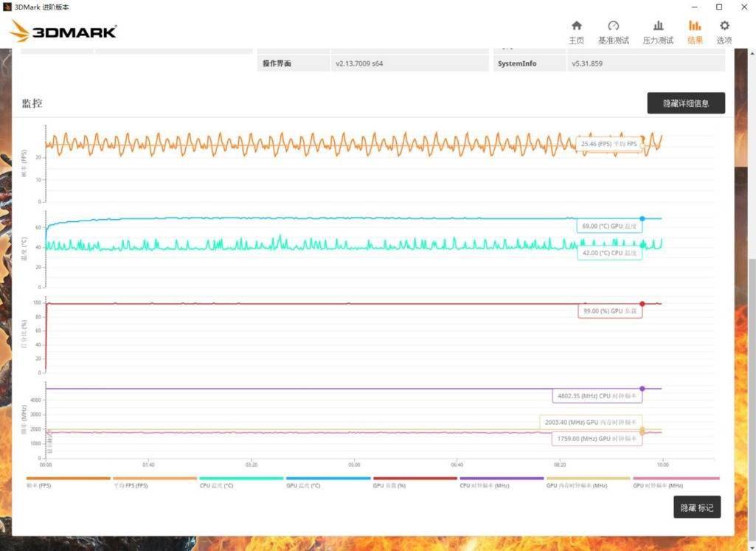Click the 隐藏 标记 button
This screenshot has width=756, height=551.
tap(697, 507)
